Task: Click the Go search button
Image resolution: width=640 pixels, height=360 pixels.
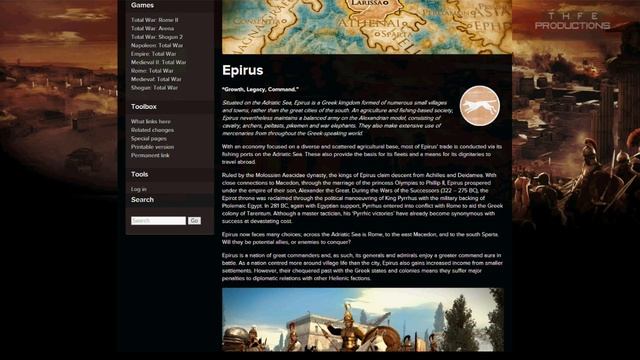Action: [194, 220]
